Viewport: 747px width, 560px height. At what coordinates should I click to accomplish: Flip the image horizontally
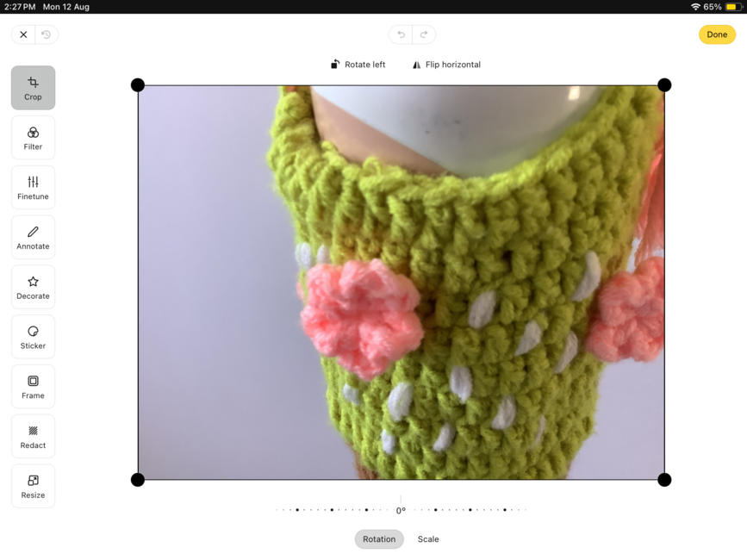click(446, 65)
